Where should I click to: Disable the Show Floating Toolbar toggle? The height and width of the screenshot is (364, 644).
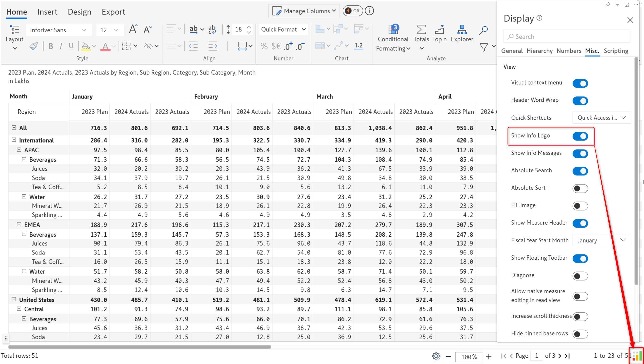(x=580, y=258)
